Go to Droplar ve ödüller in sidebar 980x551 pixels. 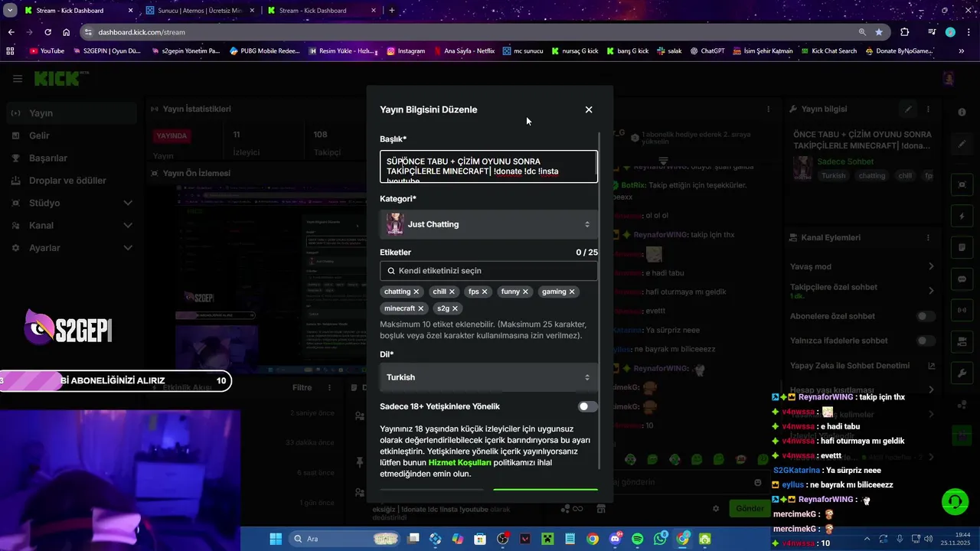point(70,181)
